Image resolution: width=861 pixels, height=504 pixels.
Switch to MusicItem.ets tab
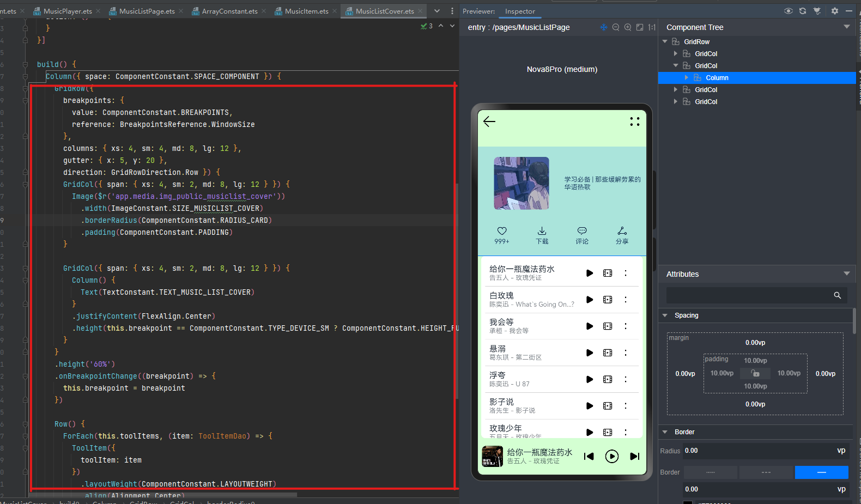coord(306,11)
